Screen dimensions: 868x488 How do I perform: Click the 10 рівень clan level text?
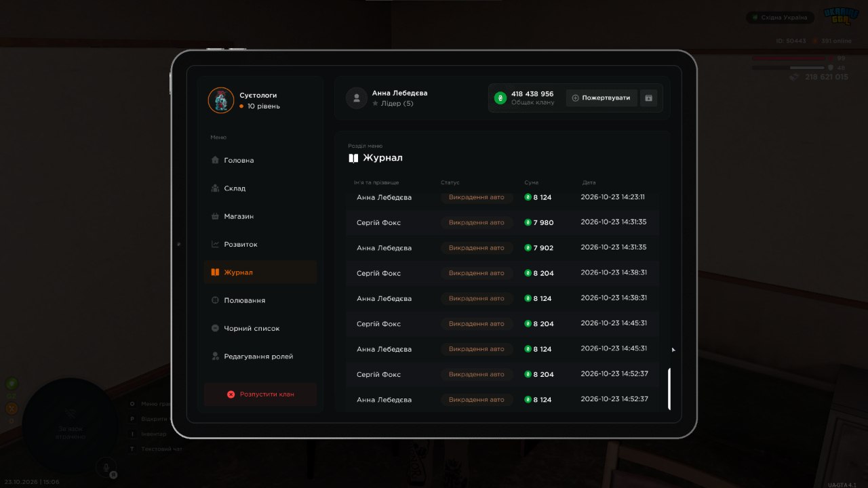(x=264, y=106)
